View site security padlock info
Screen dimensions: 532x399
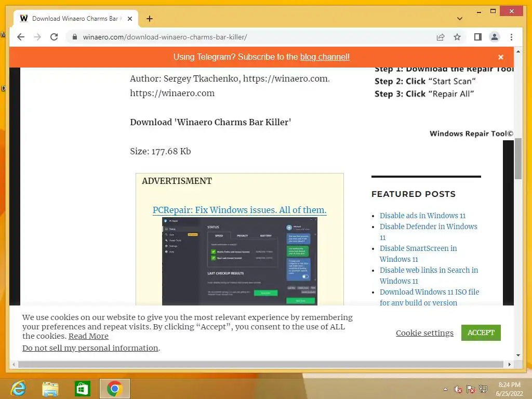pos(75,37)
